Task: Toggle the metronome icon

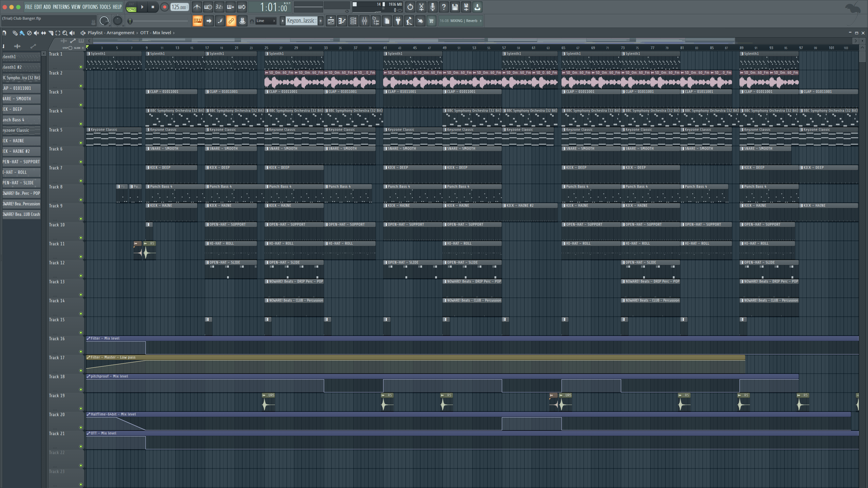Action: click(197, 7)
